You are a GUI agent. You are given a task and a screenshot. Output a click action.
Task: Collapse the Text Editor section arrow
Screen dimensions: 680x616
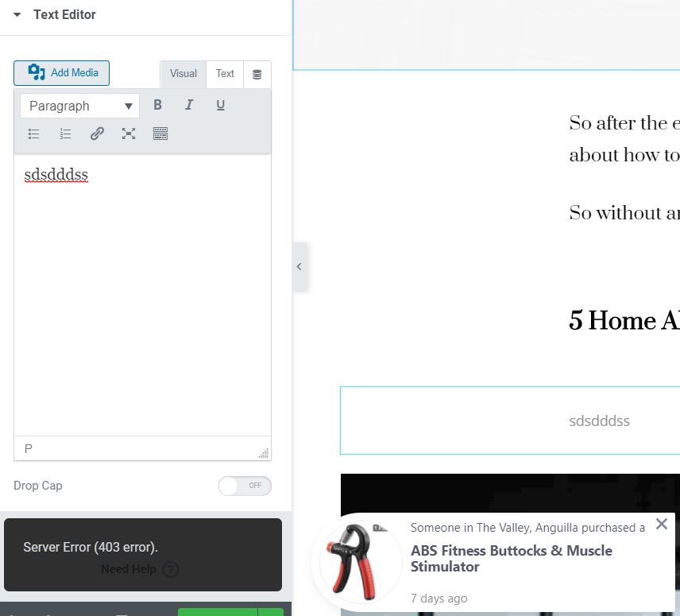point(17,15)
